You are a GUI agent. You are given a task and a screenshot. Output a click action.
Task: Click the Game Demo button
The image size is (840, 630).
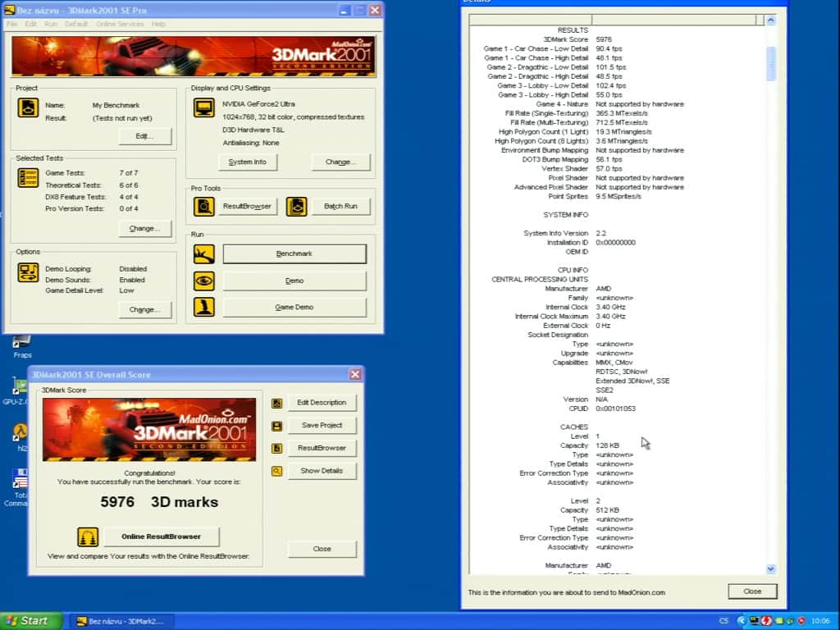point(294,307)
